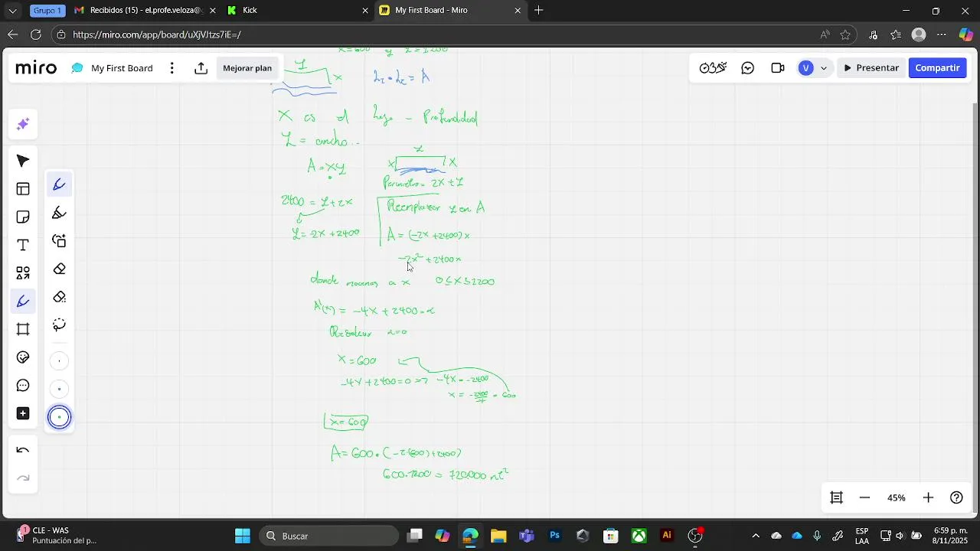Open the shapes and lines tool

23,273
